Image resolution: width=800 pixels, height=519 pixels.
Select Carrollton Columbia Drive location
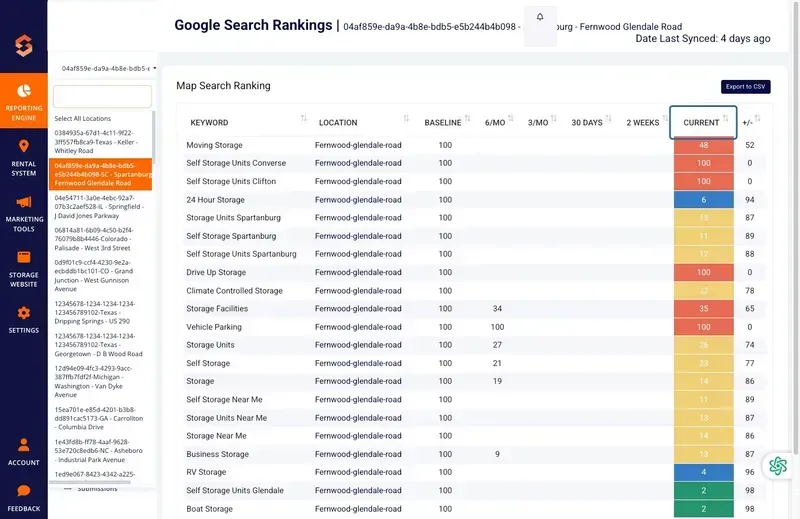[x=101, y=418]
